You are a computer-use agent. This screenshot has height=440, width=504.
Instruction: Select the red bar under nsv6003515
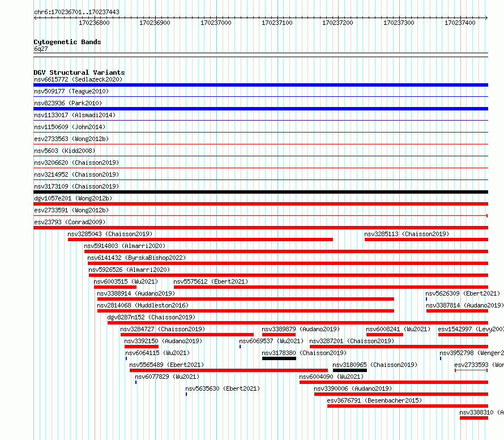point(115,287)
